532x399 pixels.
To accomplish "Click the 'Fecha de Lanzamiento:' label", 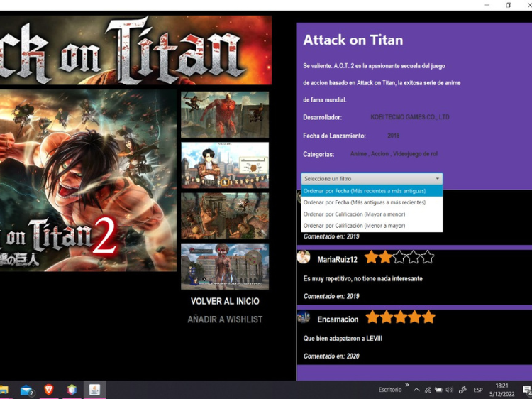I will (334, 136).
